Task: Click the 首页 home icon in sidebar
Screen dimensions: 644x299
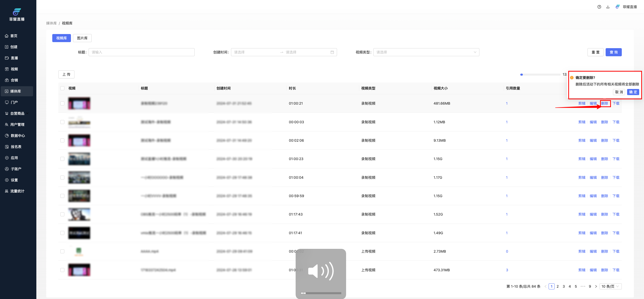Action: pyautogui.click(x=7, y=36)
